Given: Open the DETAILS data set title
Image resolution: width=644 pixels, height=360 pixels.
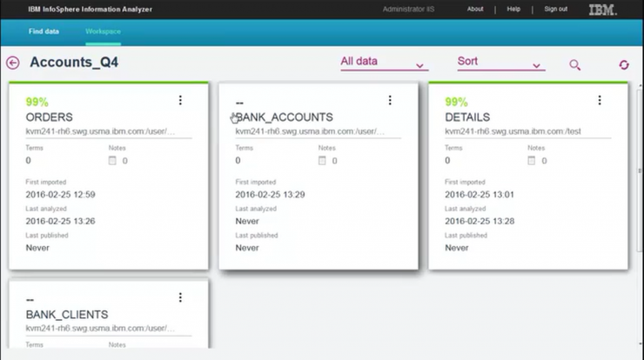Looking at the screenshot, I should [x=467, y=117].
